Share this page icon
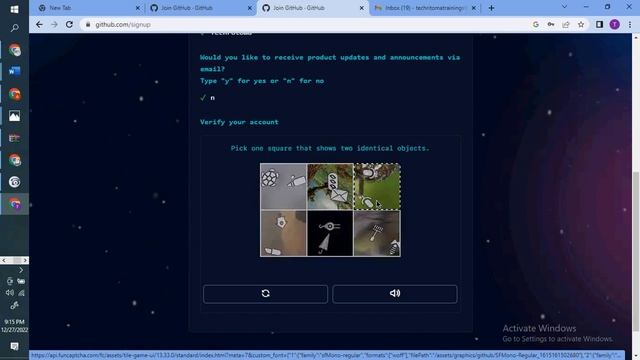Viewport: 640px width, 360px height. 566,24
